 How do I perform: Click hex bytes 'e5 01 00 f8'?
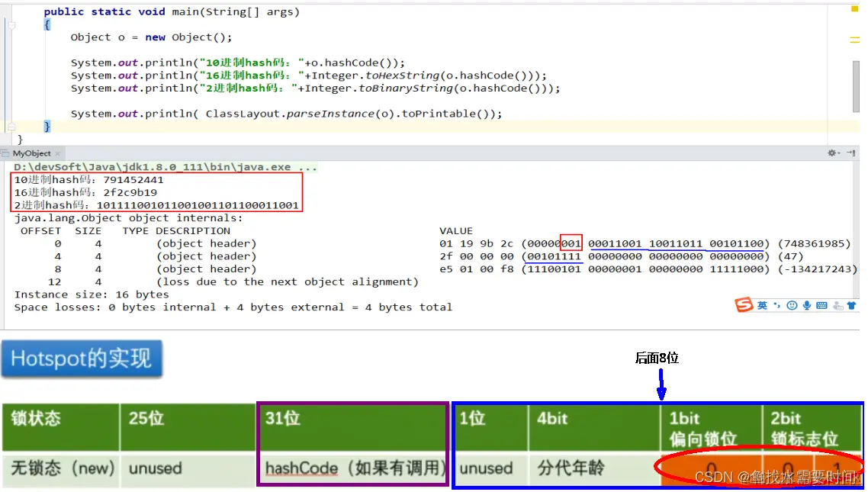coord(477,269)
